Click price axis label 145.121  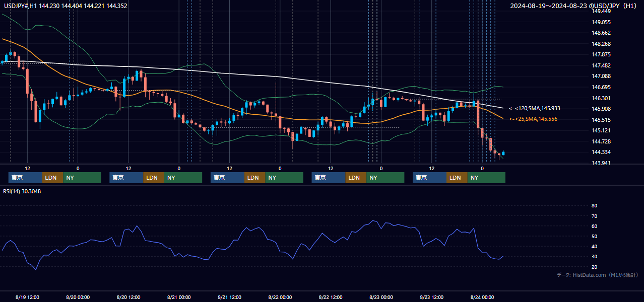(x=601, y=130)
